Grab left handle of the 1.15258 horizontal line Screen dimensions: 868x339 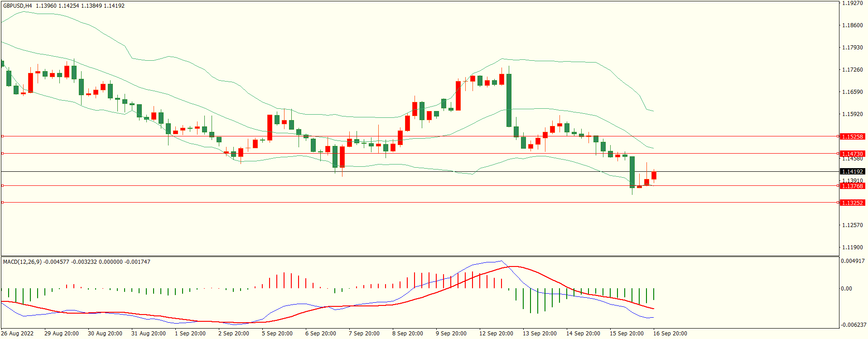coord(2,136)
